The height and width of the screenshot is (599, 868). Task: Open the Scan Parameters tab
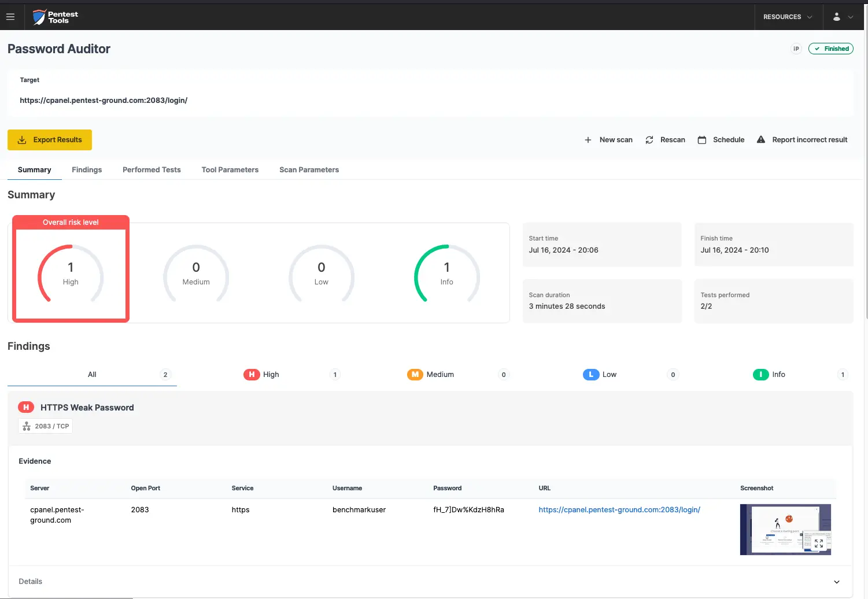(309, 170)
